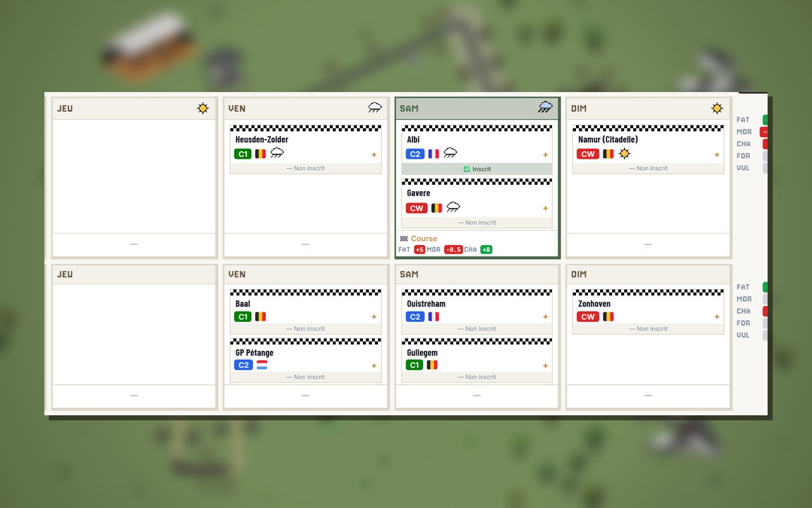
Task: Select the CW category badge on Gavere
Action: [416, 208]
